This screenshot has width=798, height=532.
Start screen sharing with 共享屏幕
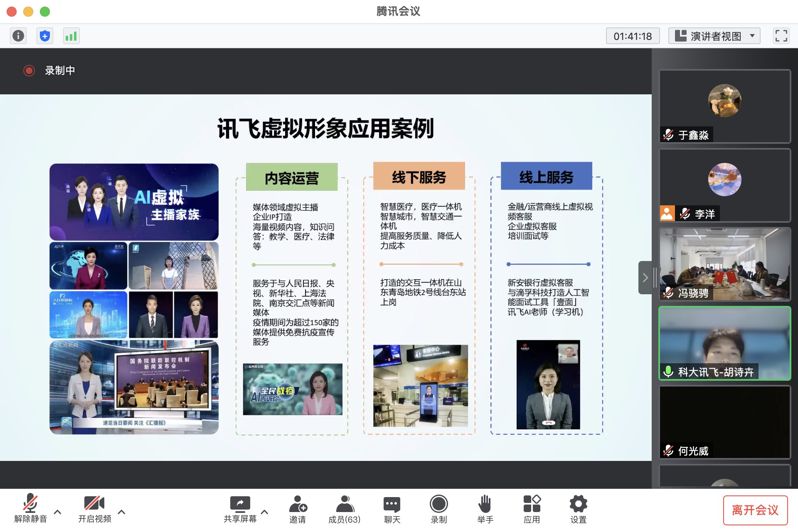point(240,508)
